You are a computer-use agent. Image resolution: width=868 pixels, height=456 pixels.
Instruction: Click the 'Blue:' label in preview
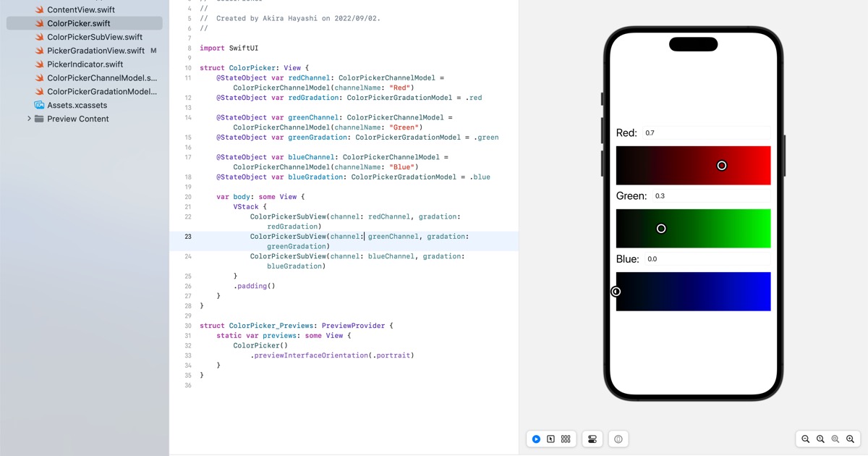point(628,259)
